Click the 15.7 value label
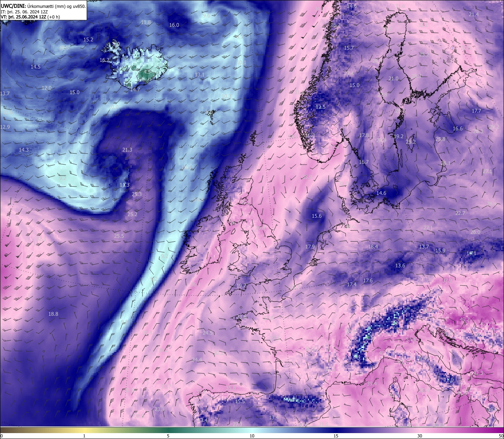The image size is (504, 439). [349, 48]
